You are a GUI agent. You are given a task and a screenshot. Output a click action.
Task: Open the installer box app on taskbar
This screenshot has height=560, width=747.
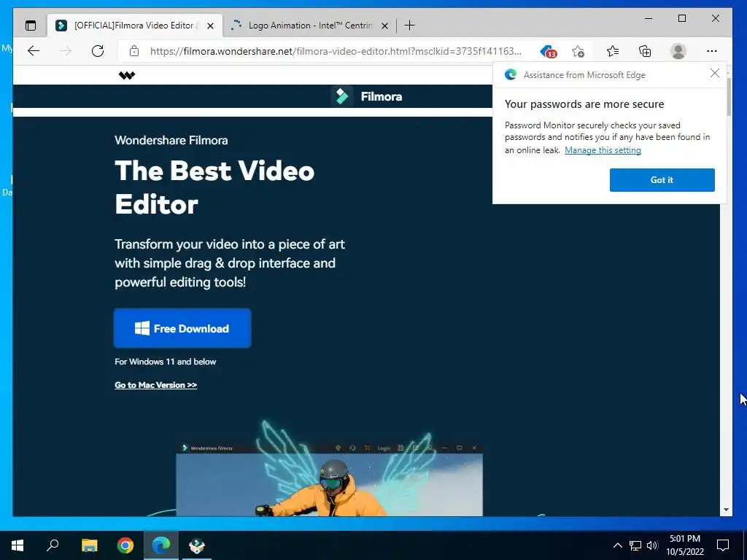coord(197,545)
